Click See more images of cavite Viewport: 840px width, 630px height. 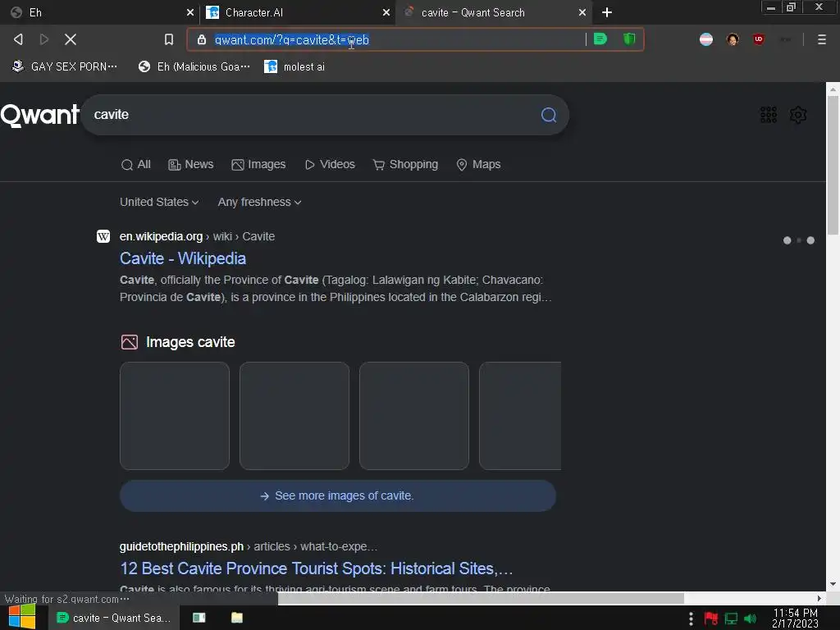coord(337,495)
